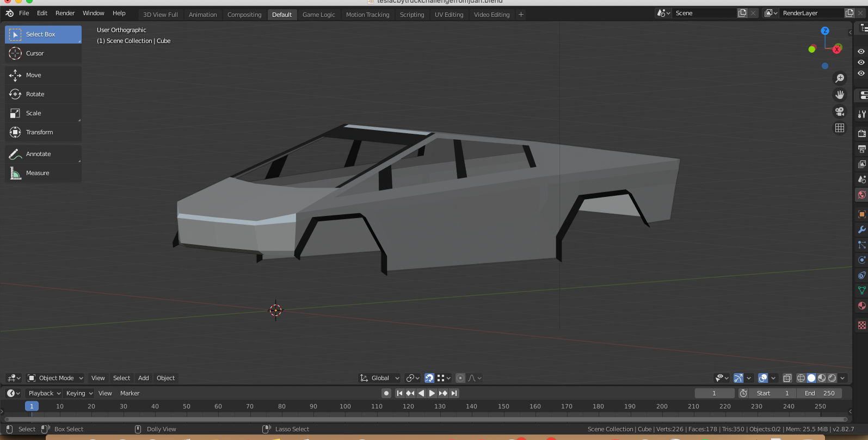Screen dimensions: 868x440
Task: Select the Select Box tool
Action: [43, 34]
